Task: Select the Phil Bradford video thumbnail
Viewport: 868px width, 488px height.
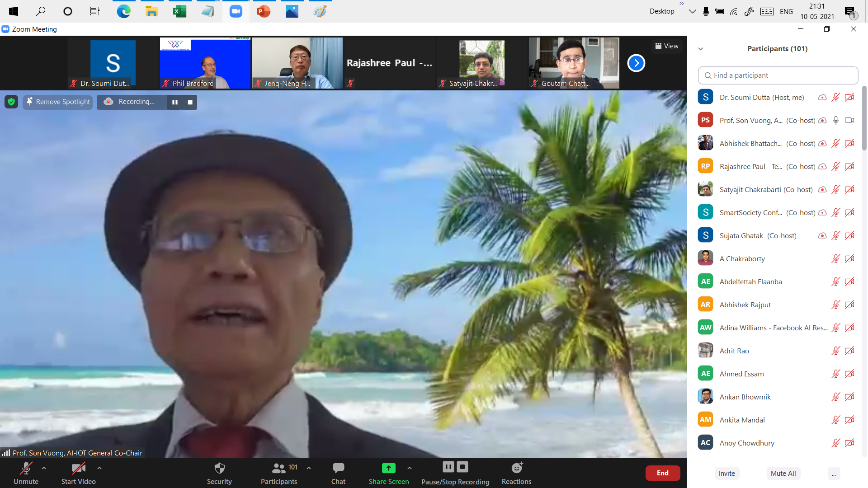Action: pos(205,63)
